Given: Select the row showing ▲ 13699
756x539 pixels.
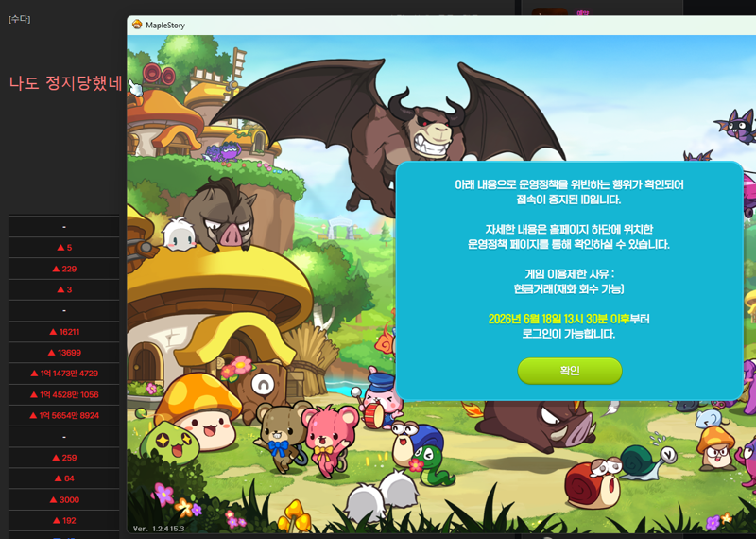Looking at the screenshot, I should [63, 353].
